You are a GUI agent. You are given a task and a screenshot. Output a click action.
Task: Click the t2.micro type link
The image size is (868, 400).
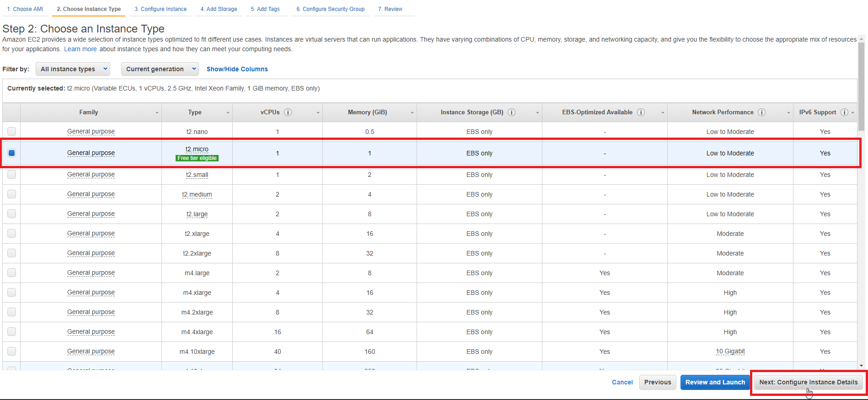[197, 149]
